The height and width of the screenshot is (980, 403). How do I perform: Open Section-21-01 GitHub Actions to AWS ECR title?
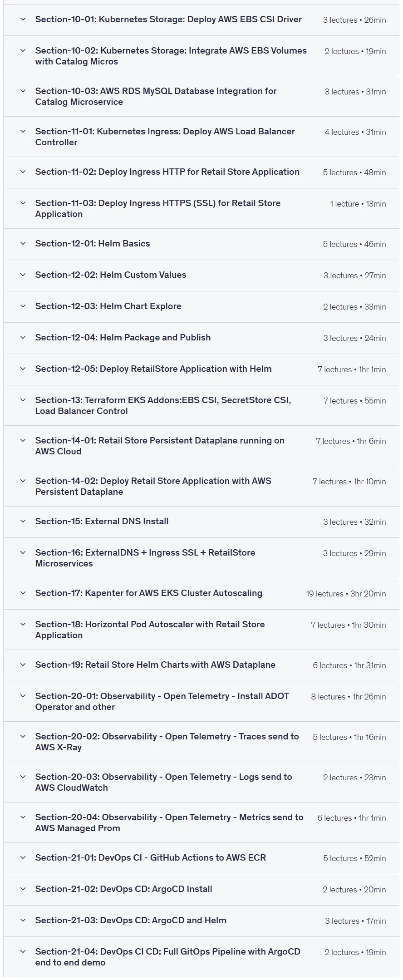tap(151, 858)
